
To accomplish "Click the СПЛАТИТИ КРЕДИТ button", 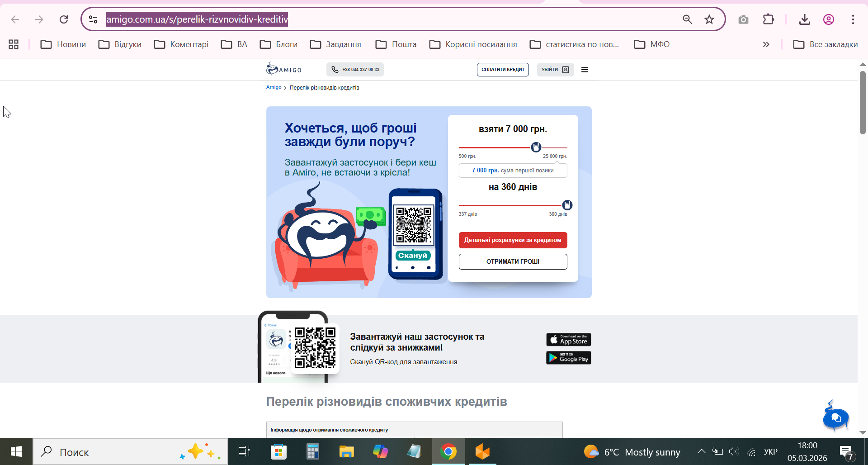I will coord(503,70).
